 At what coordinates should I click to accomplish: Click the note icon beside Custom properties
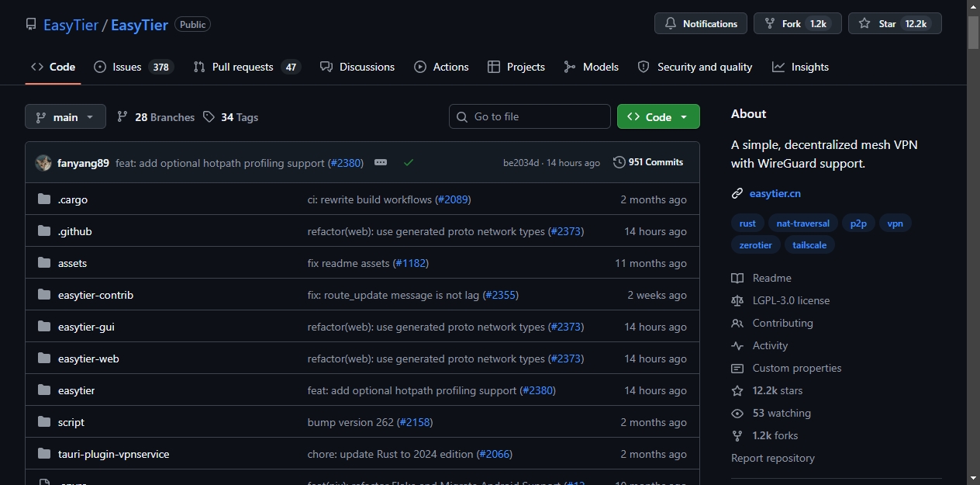click(x=737, y=368)
